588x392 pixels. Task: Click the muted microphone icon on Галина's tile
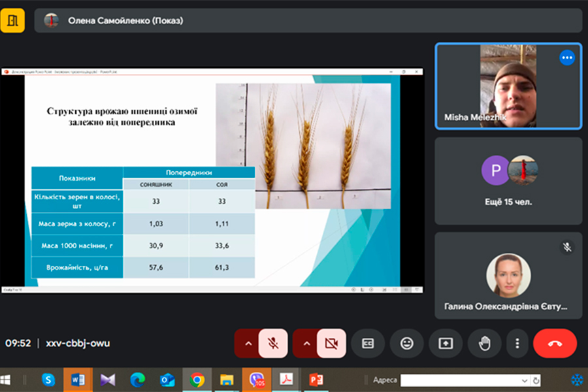[567, 247]
